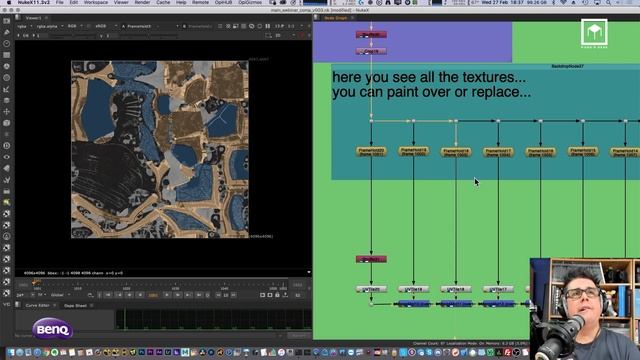Screen dimensions: 640x360
Task: Click the current frame 1001 field
Action: point(153,295)
